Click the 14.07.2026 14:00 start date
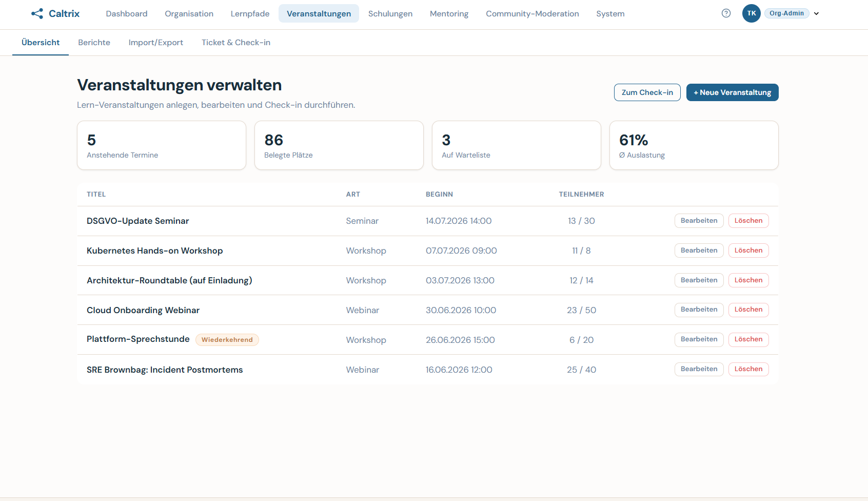 pyautogui.click(x=459, y=221)
